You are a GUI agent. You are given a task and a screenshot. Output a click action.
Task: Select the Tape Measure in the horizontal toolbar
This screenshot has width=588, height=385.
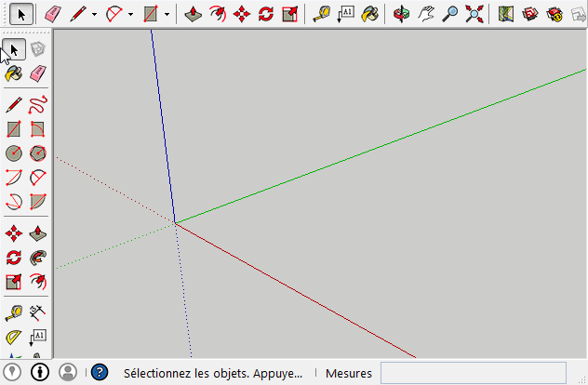[x=322, y=14]
